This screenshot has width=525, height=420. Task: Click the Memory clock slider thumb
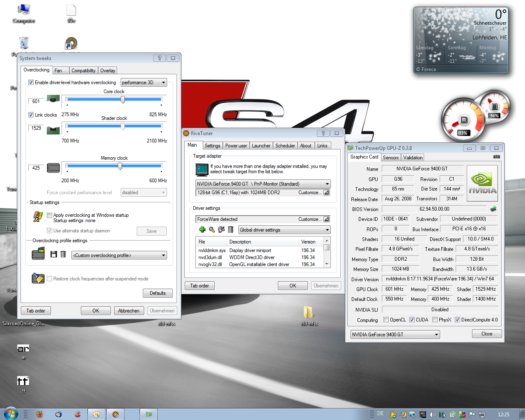pyautogui.click(x=120, y=166)
